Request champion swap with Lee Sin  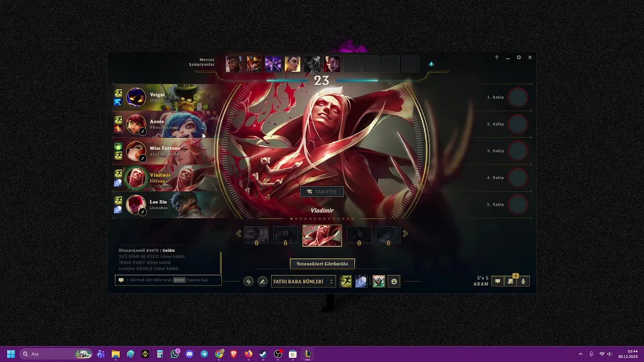coord(143,212)
